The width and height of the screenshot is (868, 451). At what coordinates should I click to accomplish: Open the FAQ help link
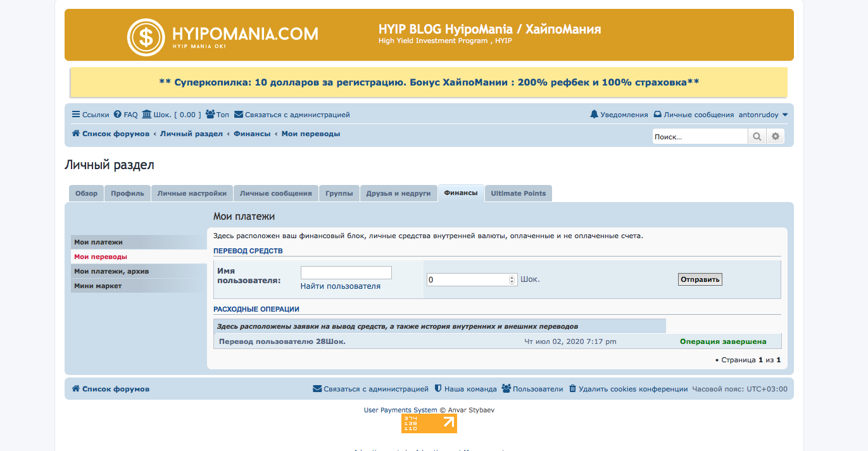125,115
